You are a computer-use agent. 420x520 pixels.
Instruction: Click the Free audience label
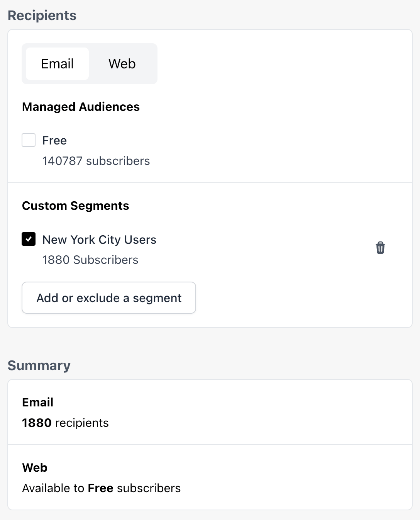54,141
